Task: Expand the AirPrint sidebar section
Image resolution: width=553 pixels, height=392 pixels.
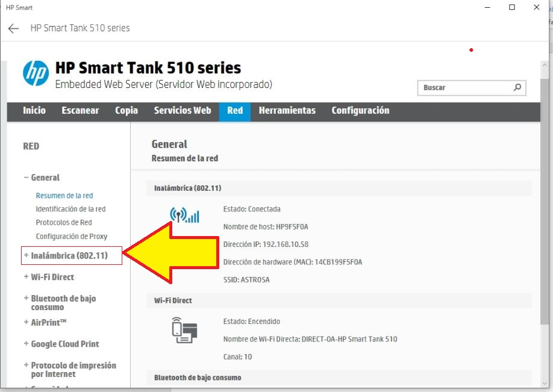Action: pos(48,323)
